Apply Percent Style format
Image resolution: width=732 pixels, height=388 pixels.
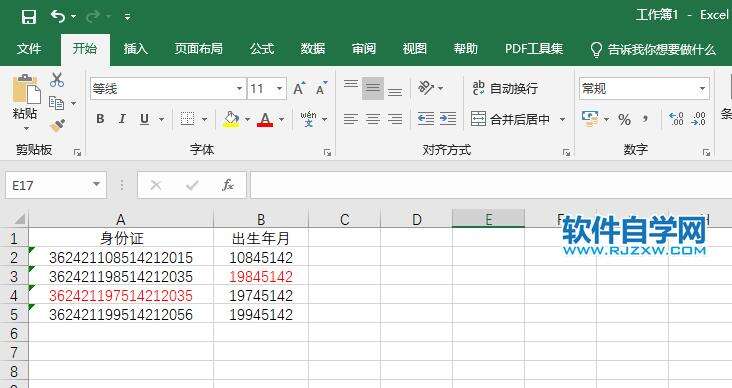[624, 120]
